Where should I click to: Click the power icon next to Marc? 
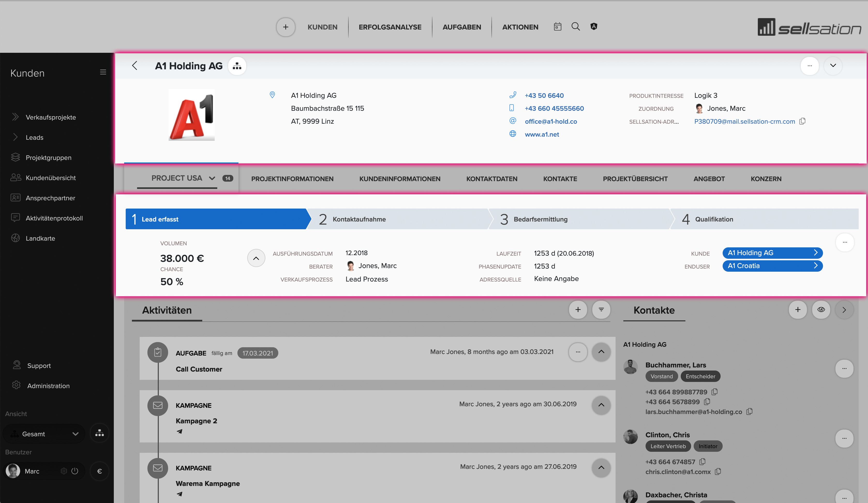pyautogui.click(x=75, y=471)
